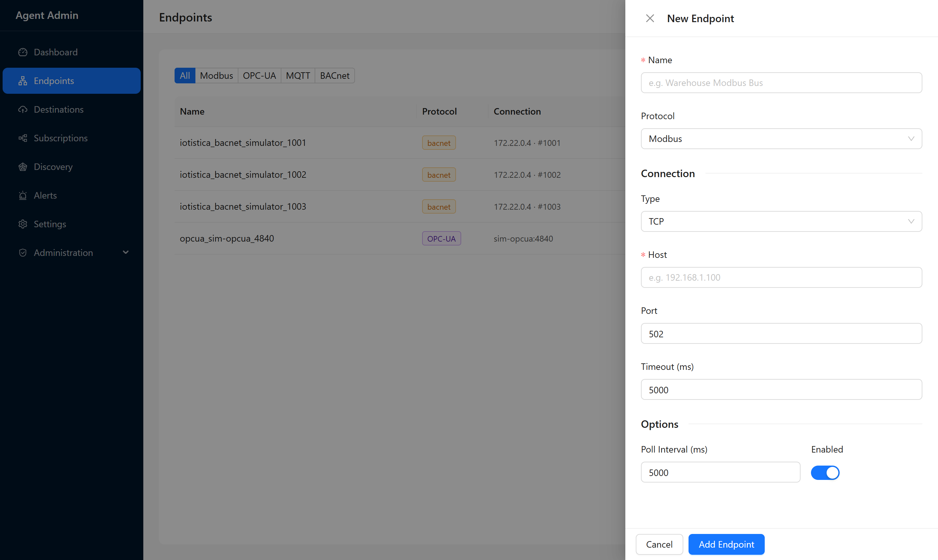The width and height of the screenshot is (938, 560).
Task: Click the Agent Admin title
Action: tap(47, 15)
